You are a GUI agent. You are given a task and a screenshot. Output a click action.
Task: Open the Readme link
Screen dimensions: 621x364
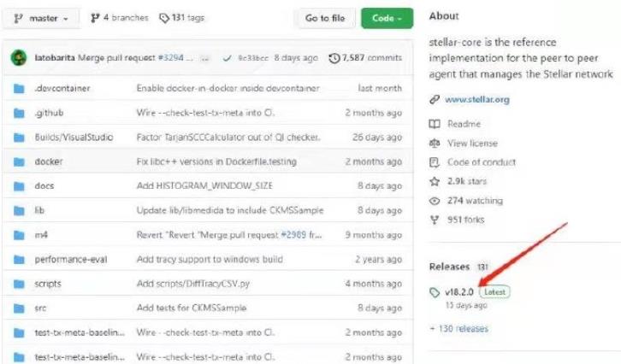point(464,124)
